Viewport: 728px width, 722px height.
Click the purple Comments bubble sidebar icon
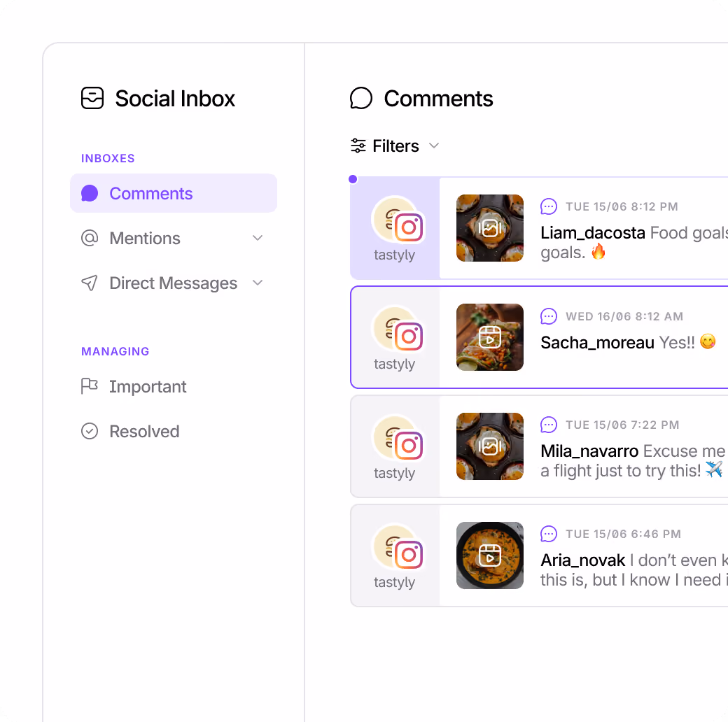[x=90, y=193]
